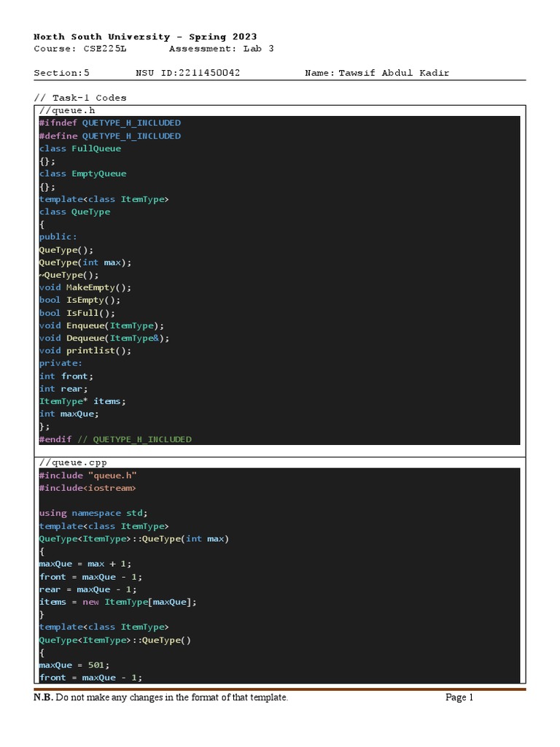Screen dimensions: 560x747
Task: Click the '//queue.cpp' file label
Action: point(73,462)
